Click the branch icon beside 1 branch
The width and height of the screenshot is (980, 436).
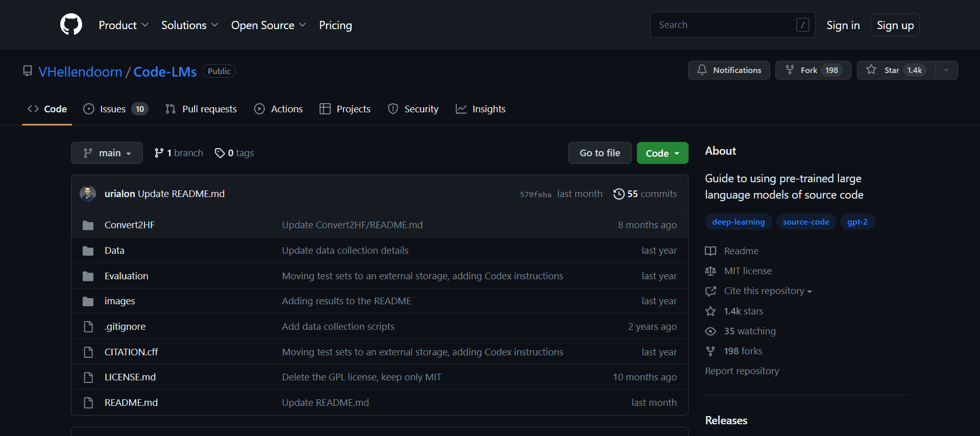click(159, 153)
